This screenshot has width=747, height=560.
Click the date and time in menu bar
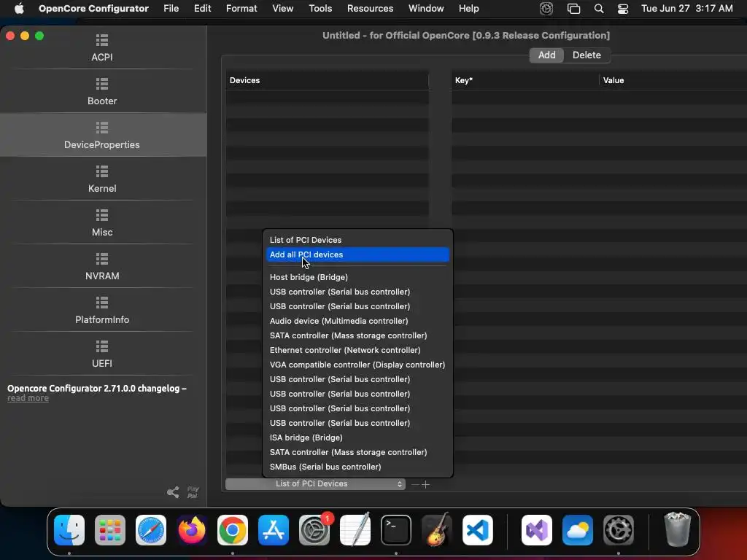coord(687,9)
